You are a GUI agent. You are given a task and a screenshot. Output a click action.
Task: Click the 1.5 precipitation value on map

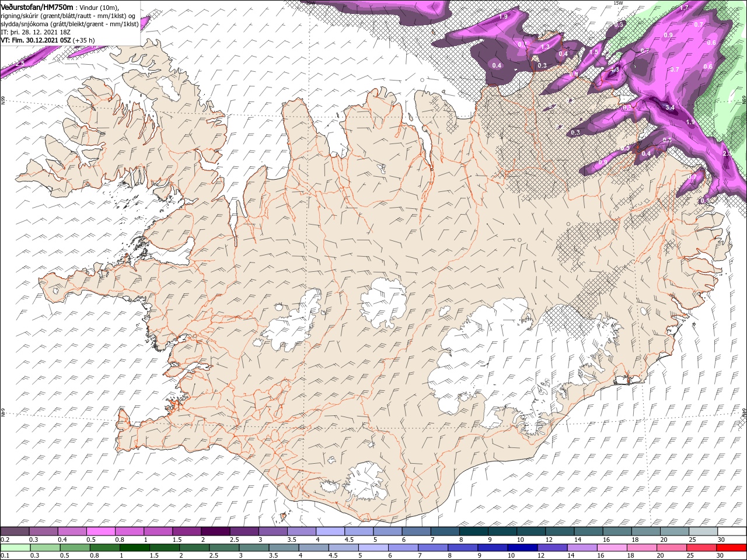(x=594, y=52)
